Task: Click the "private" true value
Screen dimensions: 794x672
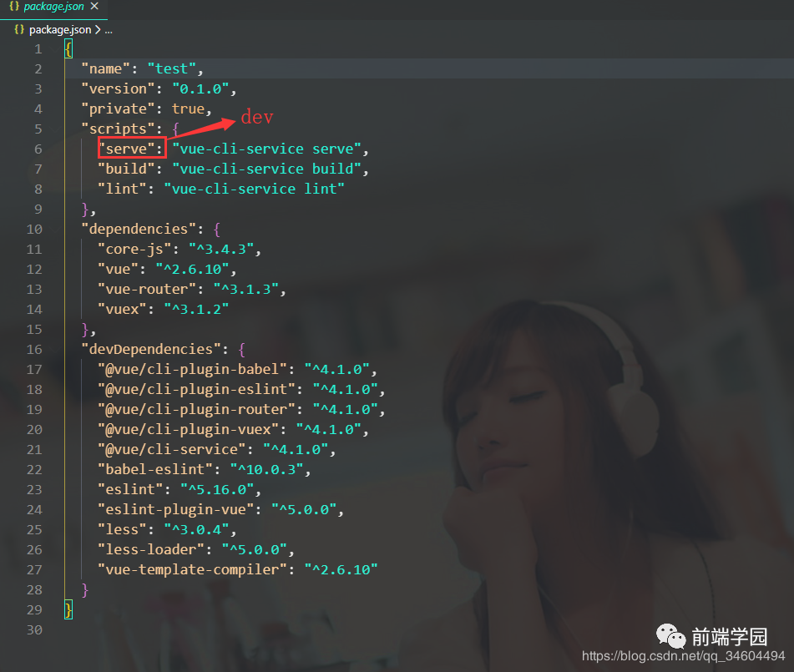Action: coord(188,109)
